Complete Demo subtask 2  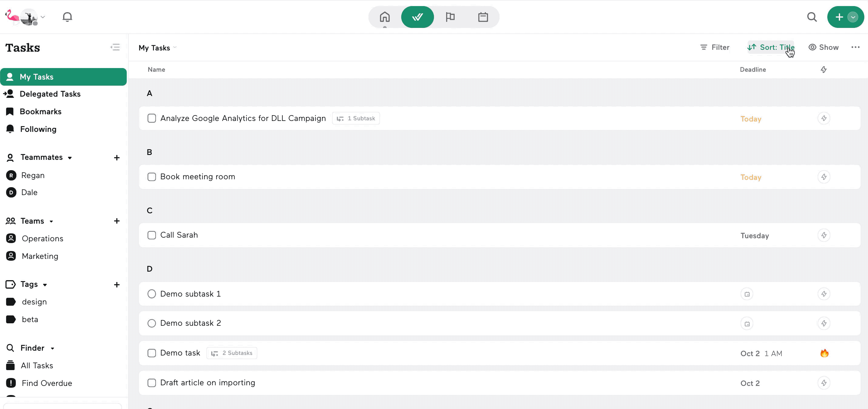(x=152, y=323)
